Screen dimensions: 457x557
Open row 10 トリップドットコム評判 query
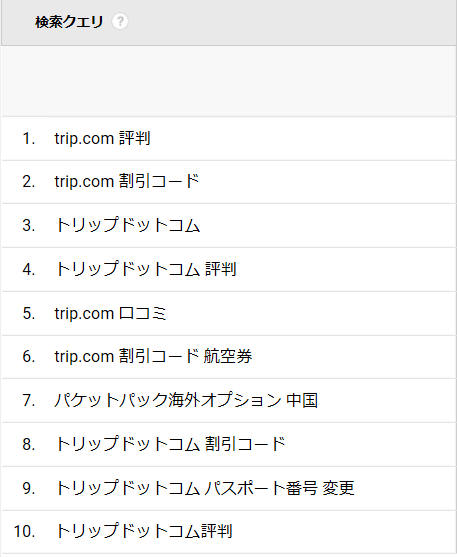click(x=144, y=531)
